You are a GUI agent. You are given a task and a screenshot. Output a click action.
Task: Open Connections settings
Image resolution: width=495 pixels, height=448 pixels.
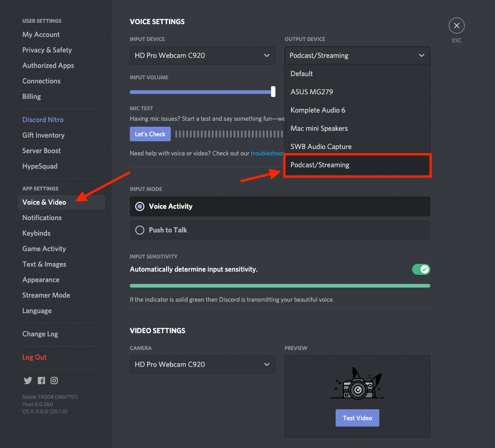click(x=41, y=81)
